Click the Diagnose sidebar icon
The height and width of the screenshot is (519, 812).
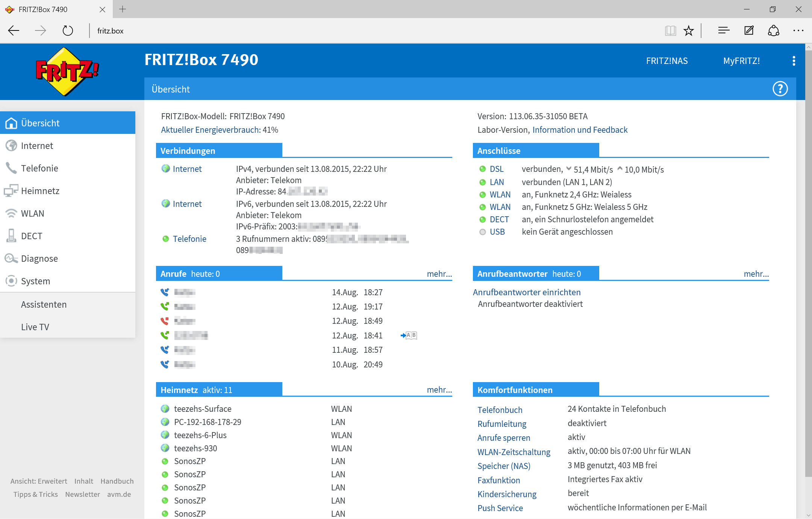tap(11, 258)
